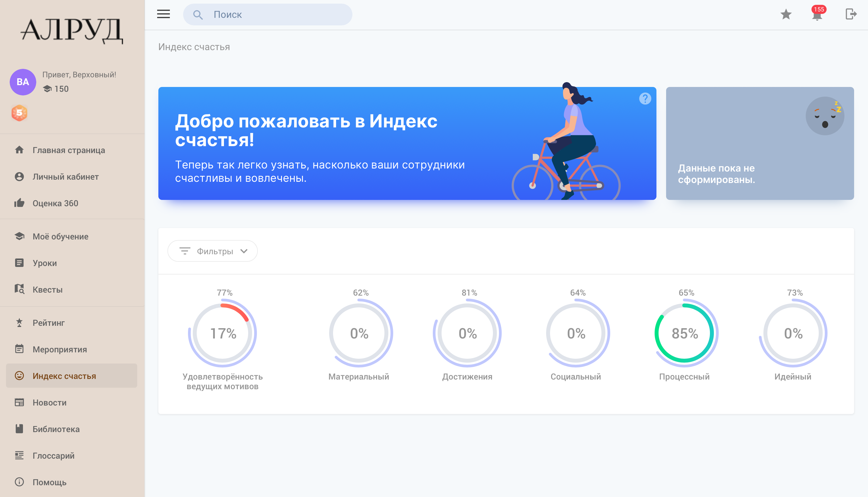Click the logout icon in header
Image resolution: width=868 pixels, height=497 pixels.
point(851,14)
